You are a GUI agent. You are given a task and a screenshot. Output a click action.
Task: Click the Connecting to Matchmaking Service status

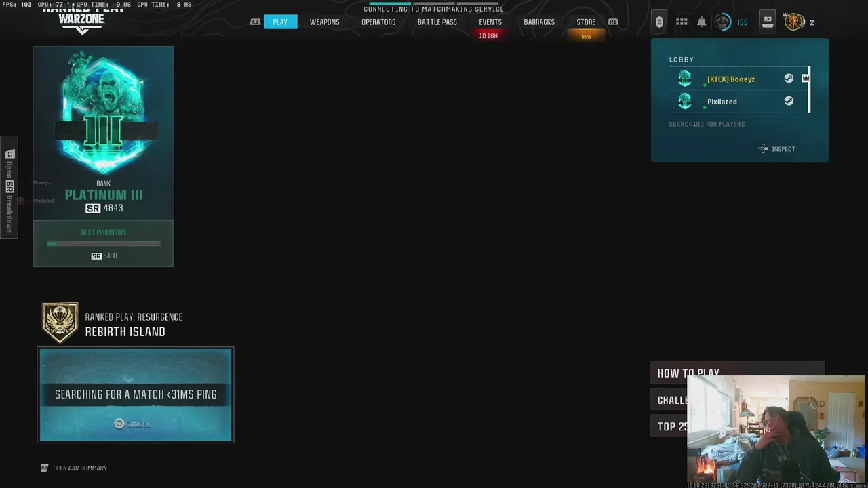coord(434,9)
